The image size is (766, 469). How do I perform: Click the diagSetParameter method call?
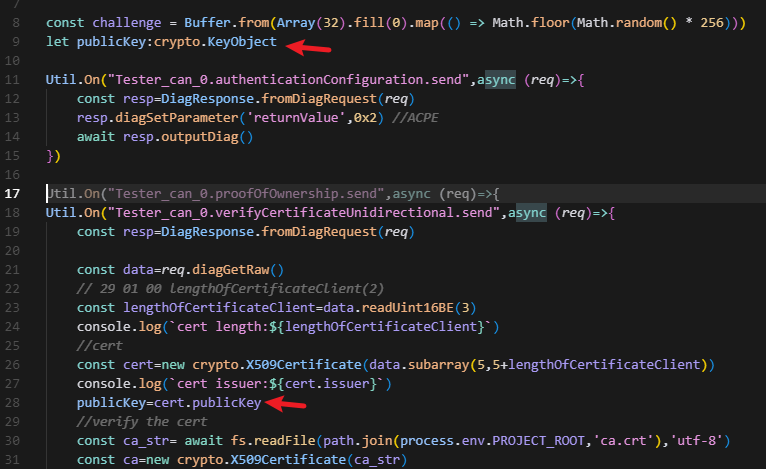[162, 116]
